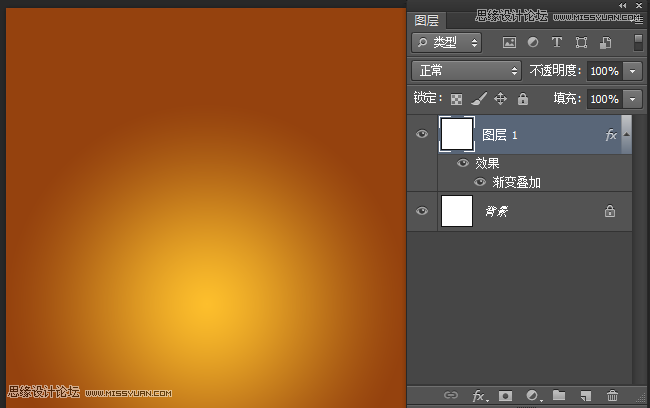Click the 填充 label

coord(567,99)
